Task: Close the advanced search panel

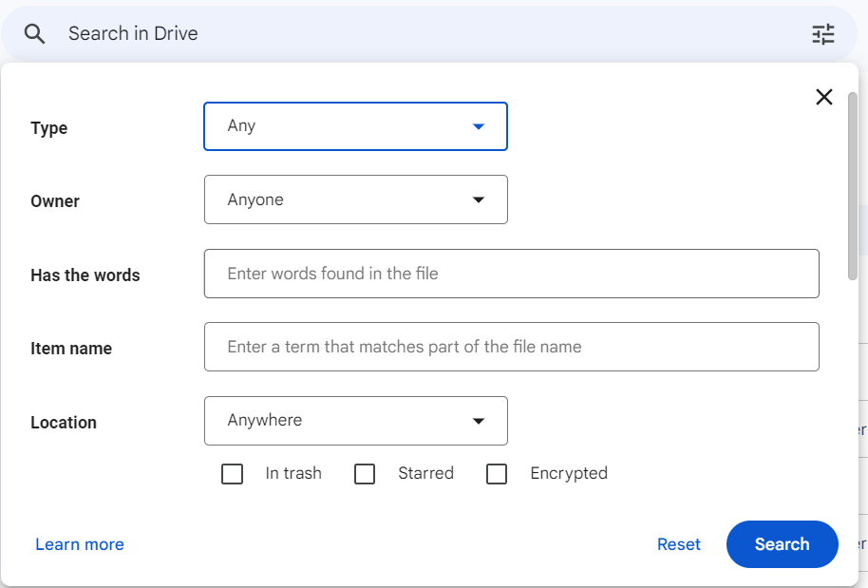Action: click(823, 97)
